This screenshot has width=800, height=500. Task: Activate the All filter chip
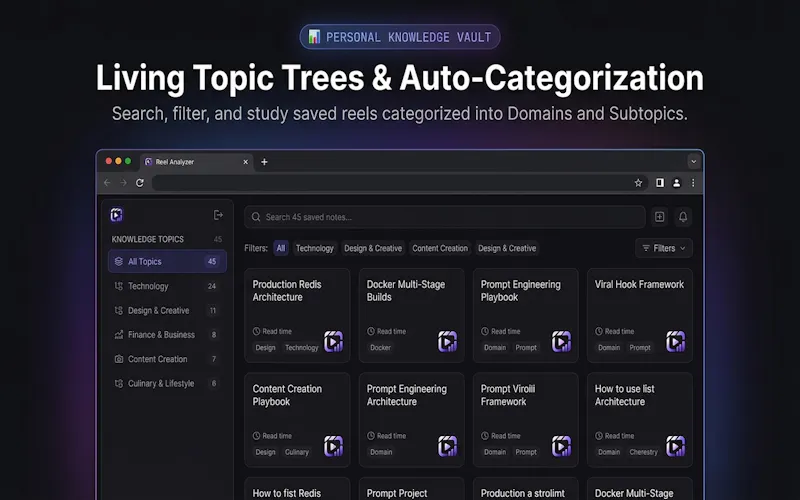[281, 248]
